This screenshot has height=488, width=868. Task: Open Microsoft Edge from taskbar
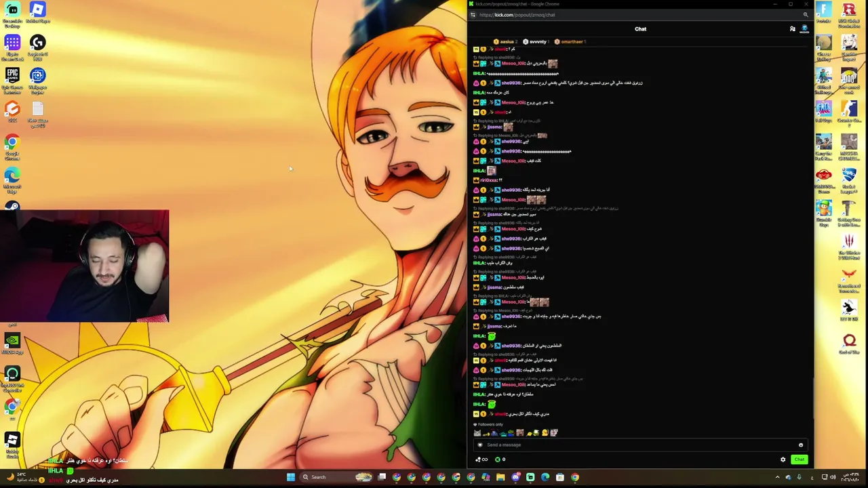[x=545, y=477]
